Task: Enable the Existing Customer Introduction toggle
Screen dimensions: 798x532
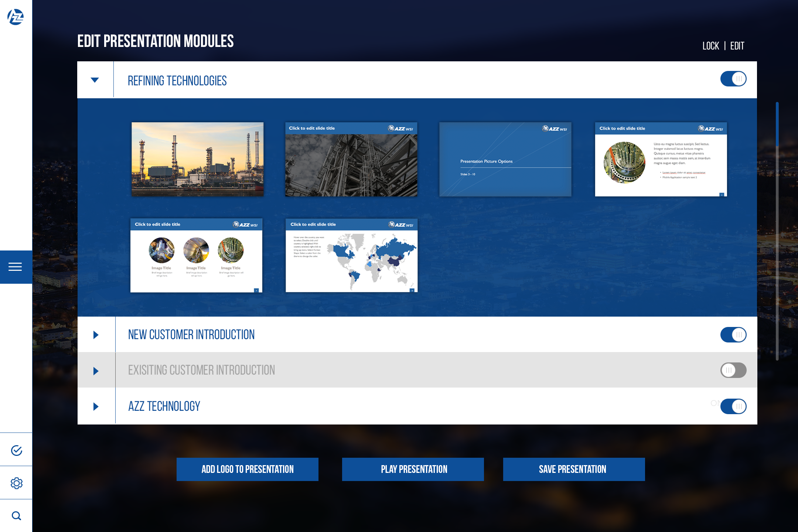Action: coord(733,370)
